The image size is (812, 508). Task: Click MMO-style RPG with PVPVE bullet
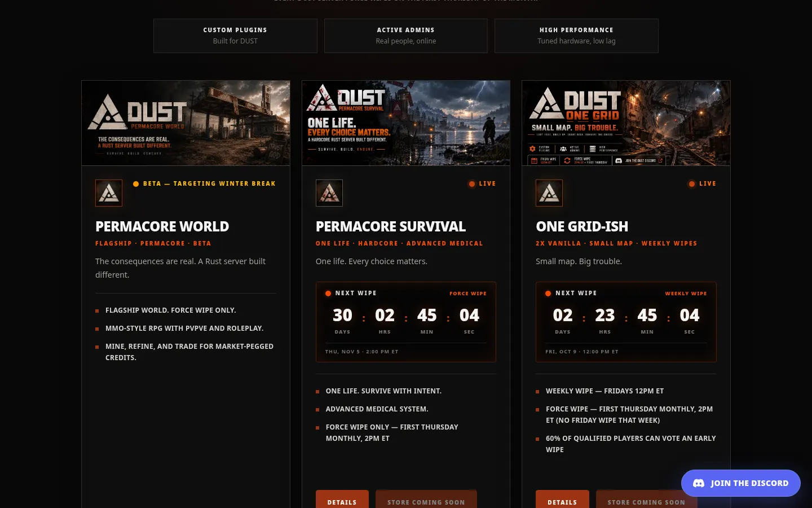click(184, 328)
